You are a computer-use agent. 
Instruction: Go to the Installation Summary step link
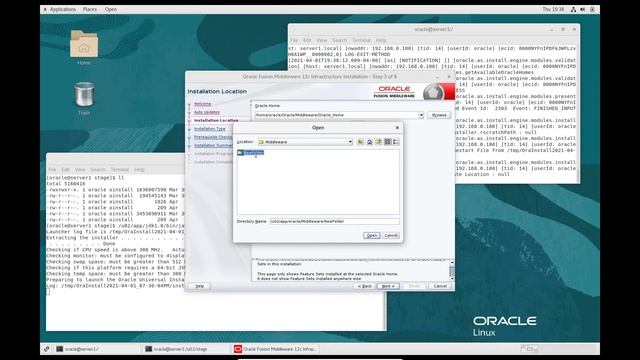213,145
